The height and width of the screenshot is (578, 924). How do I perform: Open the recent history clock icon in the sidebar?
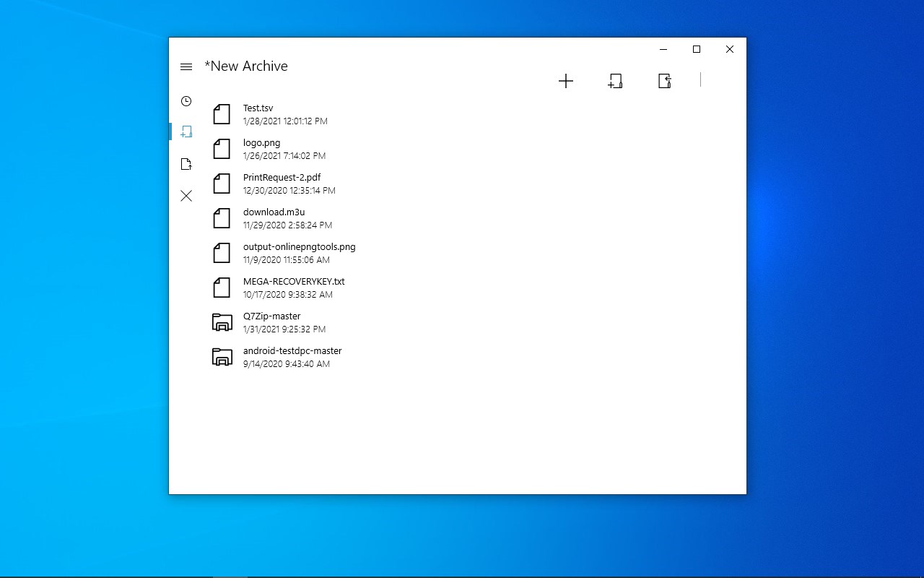tap(186, 101)
